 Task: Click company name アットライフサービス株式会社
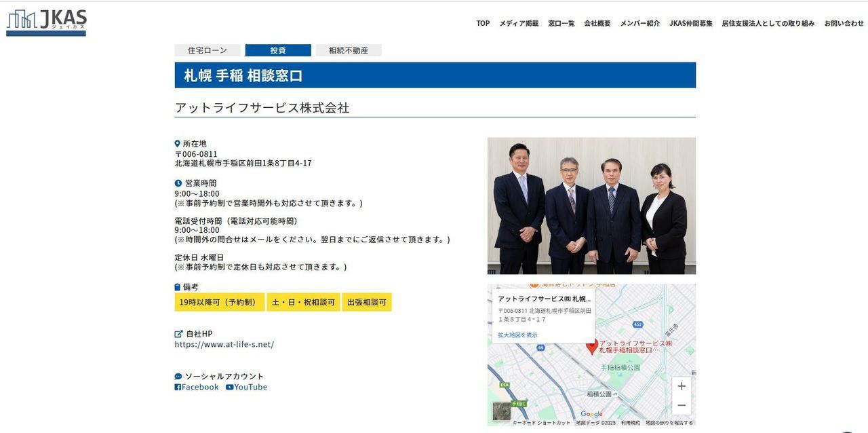262,108
